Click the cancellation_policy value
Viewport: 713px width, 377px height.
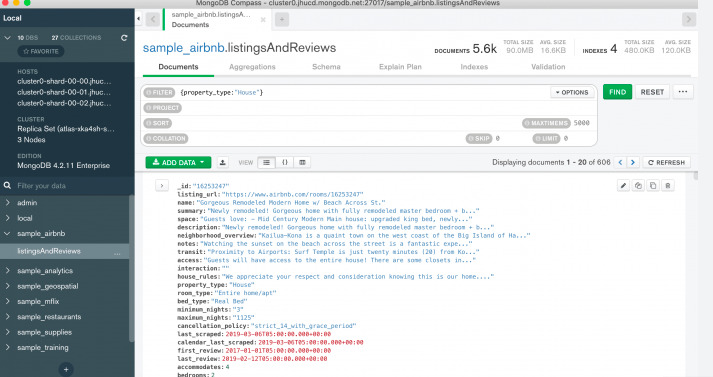(303, 326)
